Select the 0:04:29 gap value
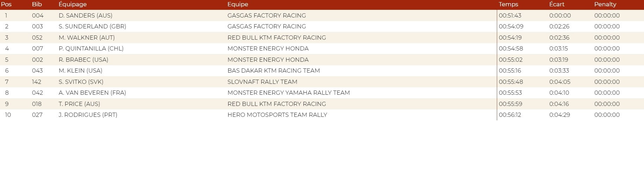The image size is (644, 187). coord(559,115)
